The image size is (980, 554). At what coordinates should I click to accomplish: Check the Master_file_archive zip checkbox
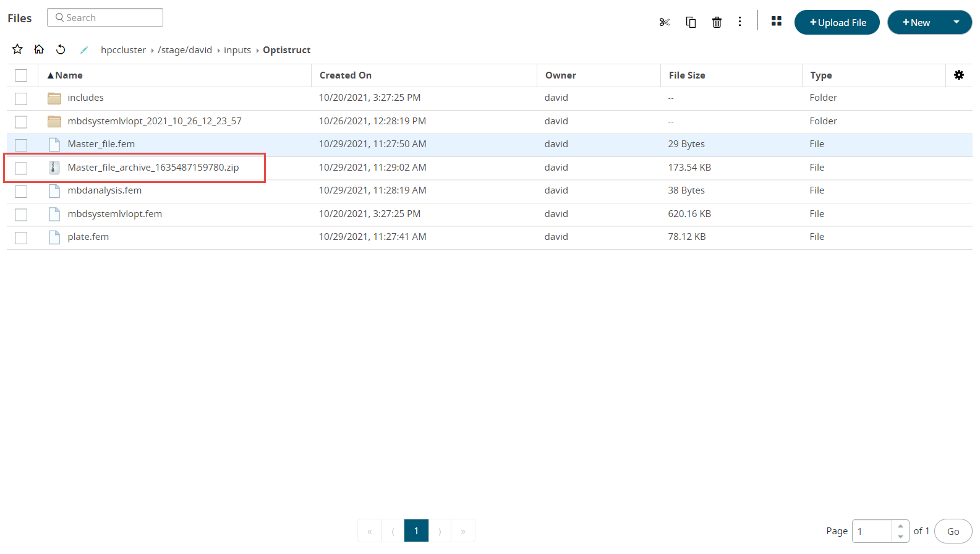click(21, 168)
